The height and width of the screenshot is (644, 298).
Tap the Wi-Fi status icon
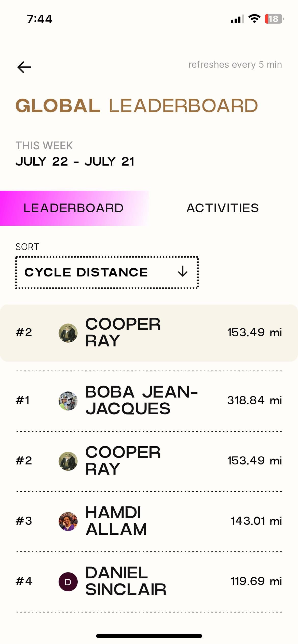254,19
